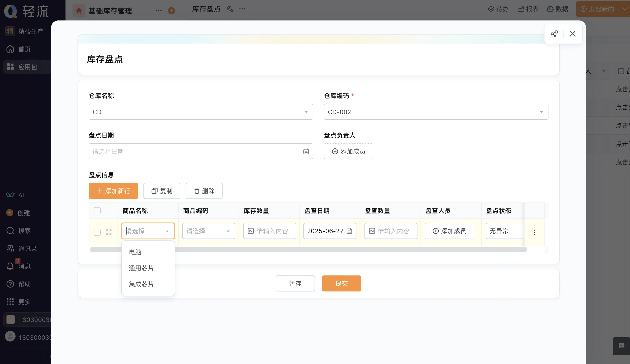This screenshot has width=630, height=364.
Task: Click the 添加新行 button
Action: pos(113,191)
